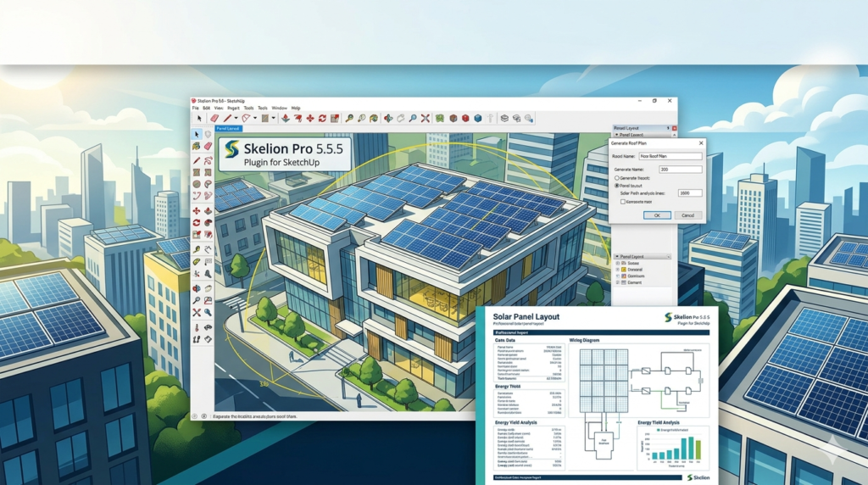The height and width of the screenshot is (485, 868).
Task: Pick the Eraser in left tool palette
Action: [x=209, y=146]
